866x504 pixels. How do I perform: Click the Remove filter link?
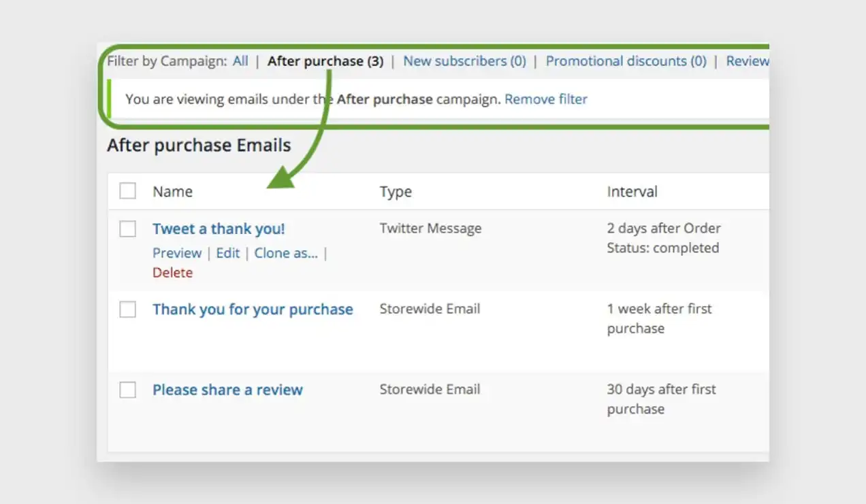click(x=546, y=99)
